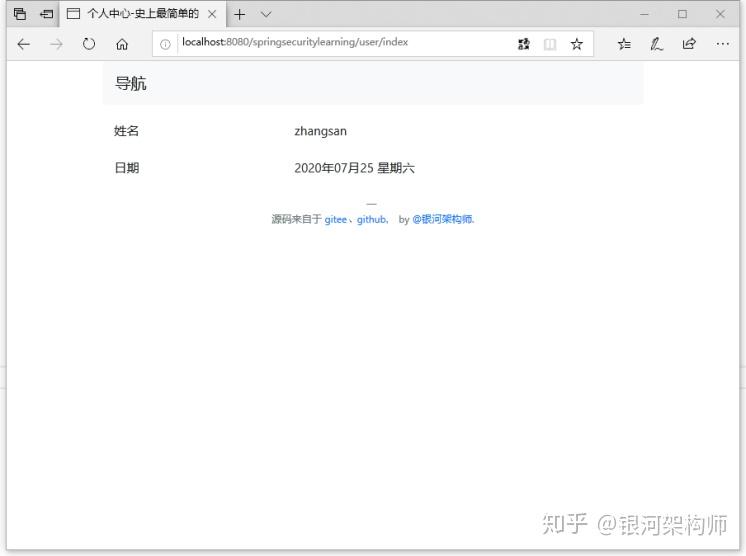The width and height of the screenshot is (746, 556).
Task: Follow the @银河架构师 author link
Action: coord(443,219)
